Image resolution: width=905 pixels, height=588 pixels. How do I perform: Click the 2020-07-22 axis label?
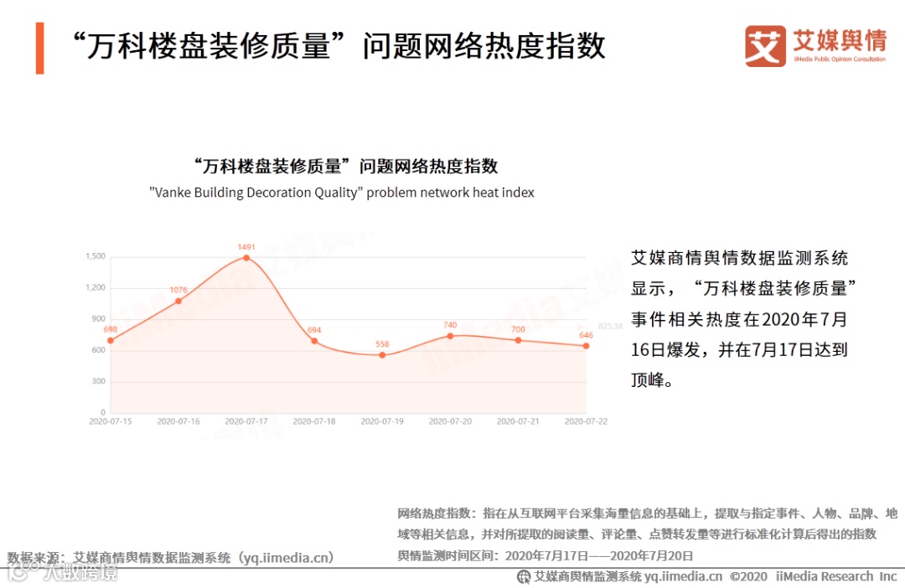point(586,422)
